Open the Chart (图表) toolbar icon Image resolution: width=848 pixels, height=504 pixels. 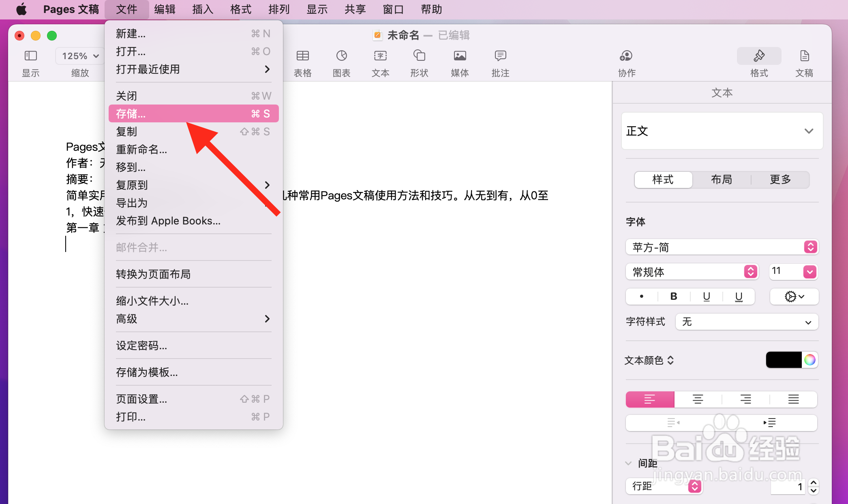[341, 56]
